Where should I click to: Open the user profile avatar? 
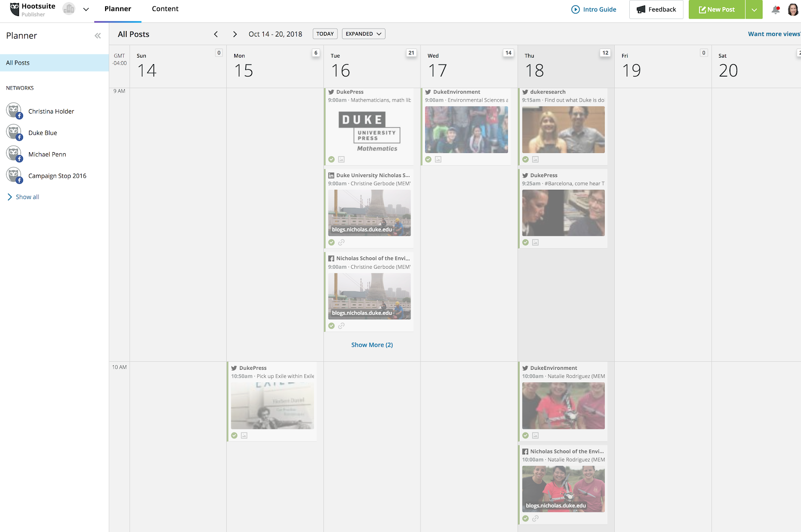click(793, 10)
